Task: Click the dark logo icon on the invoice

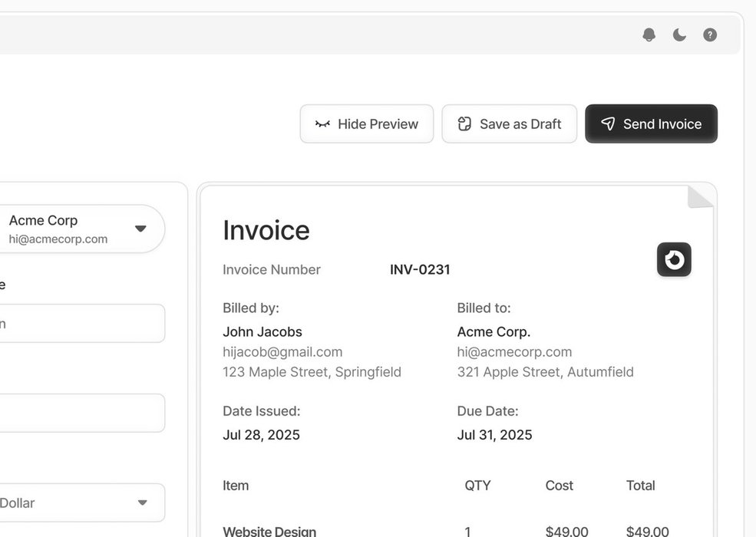Action: click(x=674, y=259)
